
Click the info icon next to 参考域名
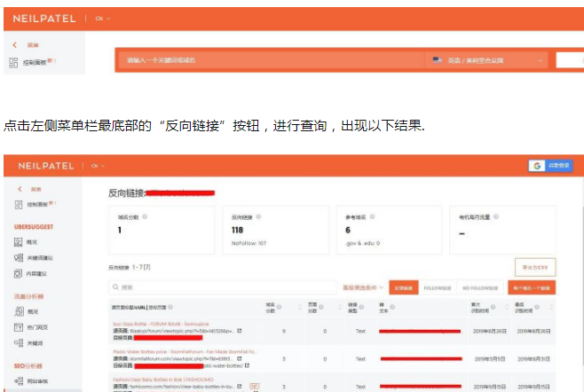click(x=372, y=216)
